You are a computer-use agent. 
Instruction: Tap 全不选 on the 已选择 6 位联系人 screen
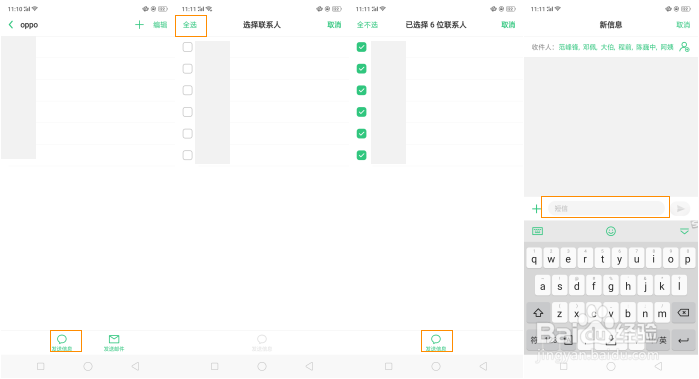(367, 25)
